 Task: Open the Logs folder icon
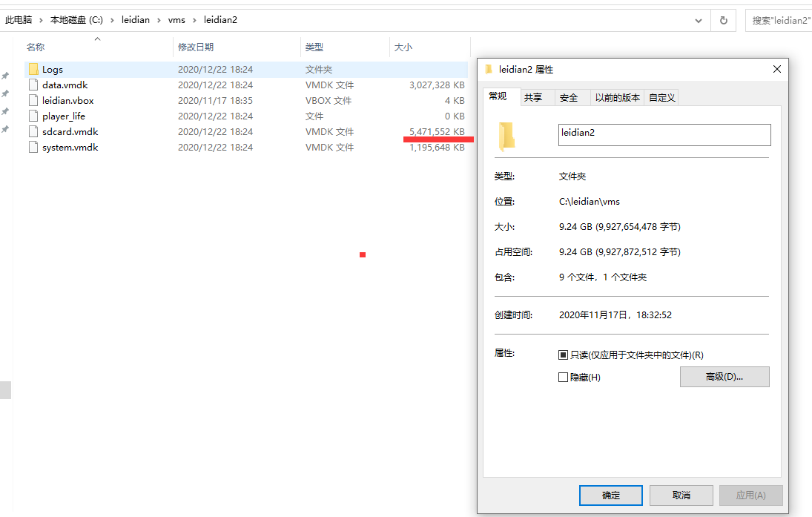click(x=33, y=69)
